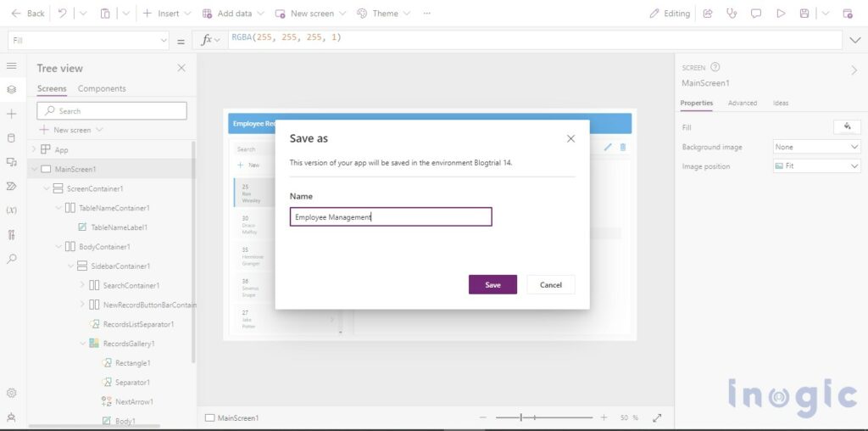
Task: Open the Fill property selector dropdown
Action: click(x=88, y=41)
